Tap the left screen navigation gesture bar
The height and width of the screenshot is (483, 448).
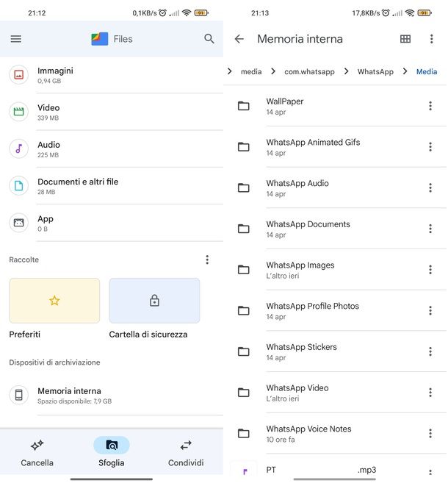pos(112,479)
